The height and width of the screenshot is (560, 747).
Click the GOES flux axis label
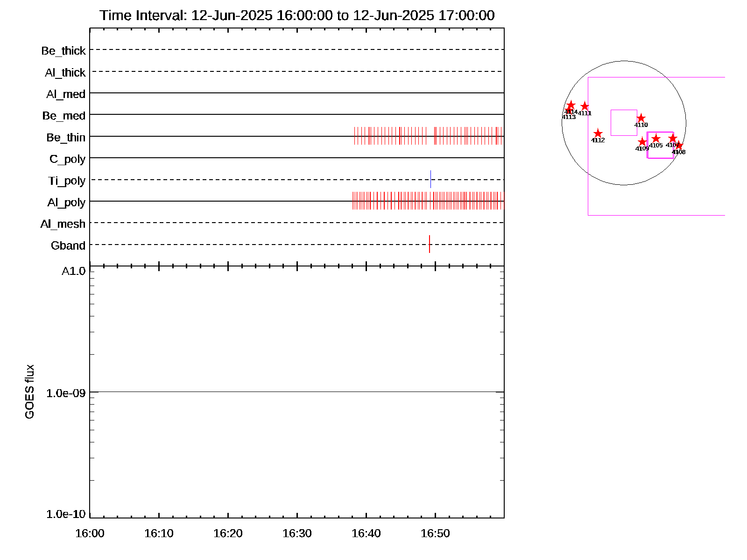coord(29,392)
